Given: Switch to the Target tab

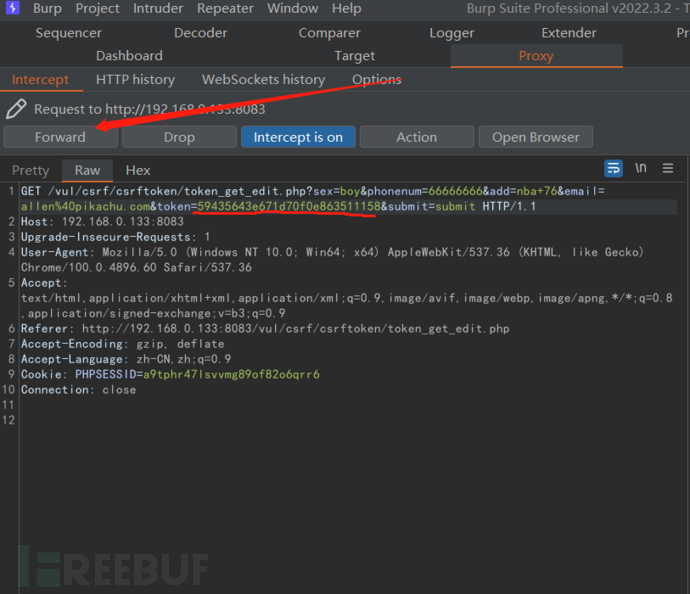Looking at the screenshot, I should (x=355, y=56).
